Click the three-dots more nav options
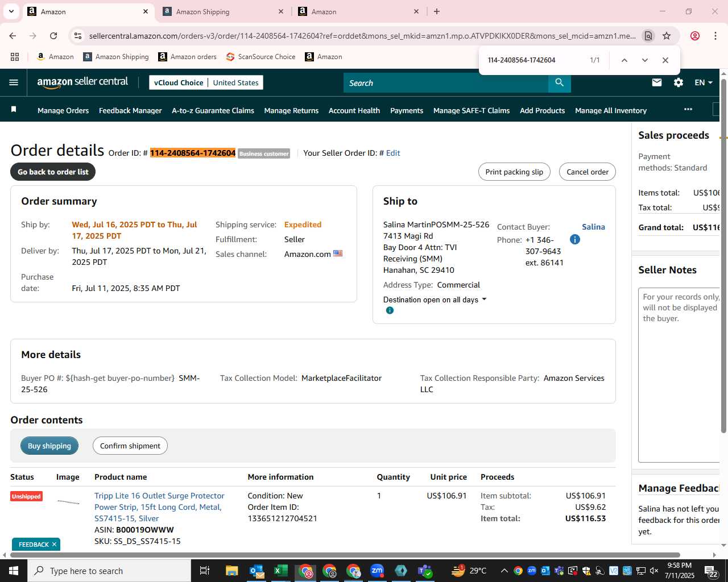Viewport: 728px width, 582px height. [x=688, y=109]
